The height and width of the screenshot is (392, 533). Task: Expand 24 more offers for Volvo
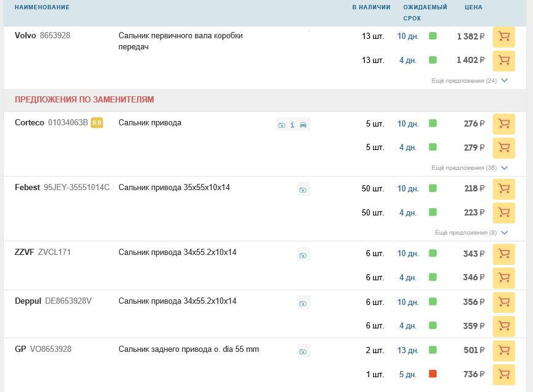click(x=469, y=81)
